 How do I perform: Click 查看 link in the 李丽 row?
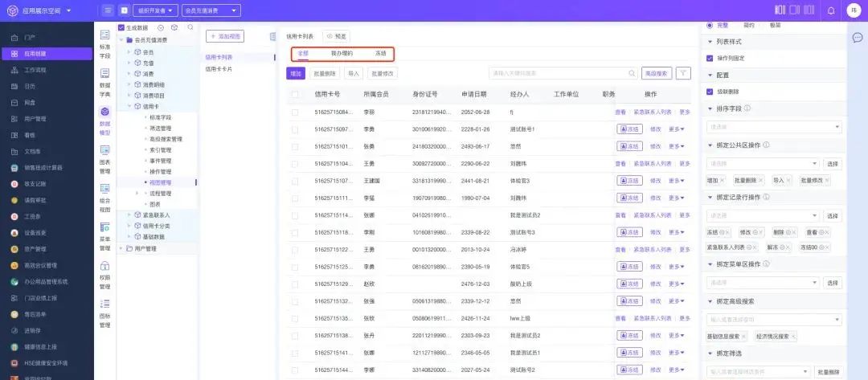[620, 112]
